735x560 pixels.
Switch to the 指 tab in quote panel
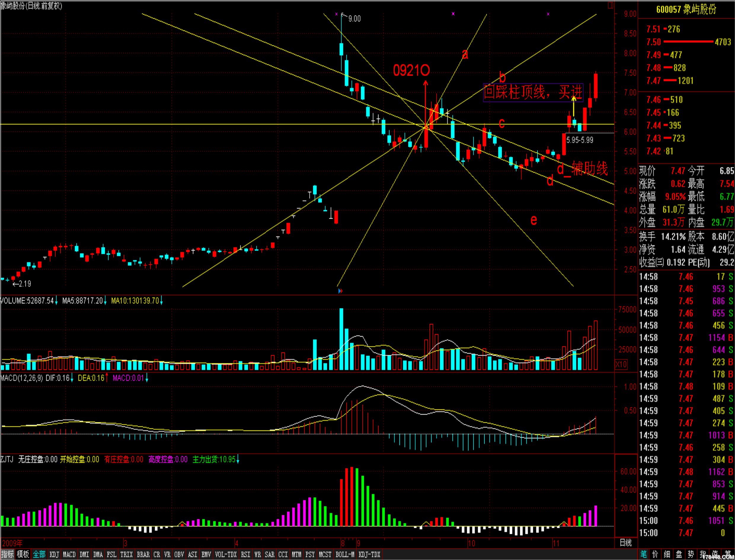[703, 554]
